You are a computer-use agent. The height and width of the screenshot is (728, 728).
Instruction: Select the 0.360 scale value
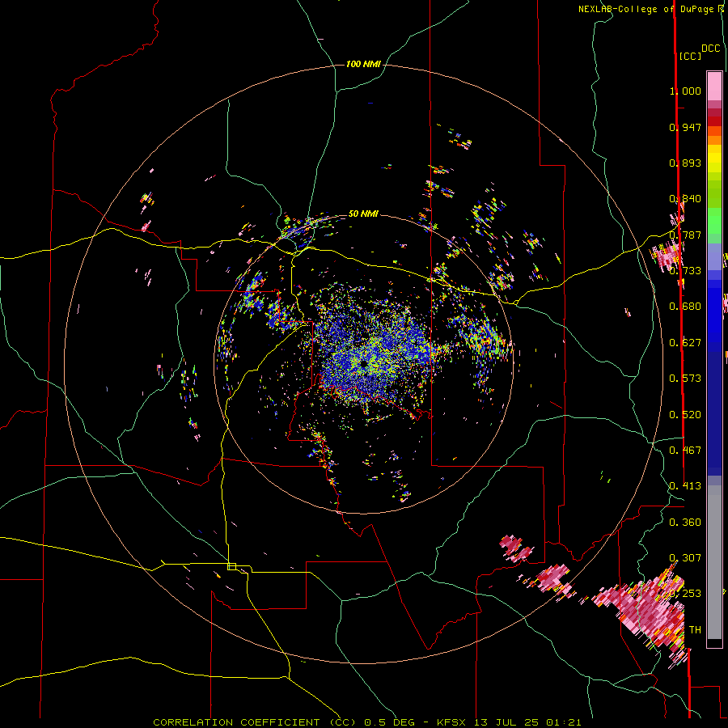685,523
